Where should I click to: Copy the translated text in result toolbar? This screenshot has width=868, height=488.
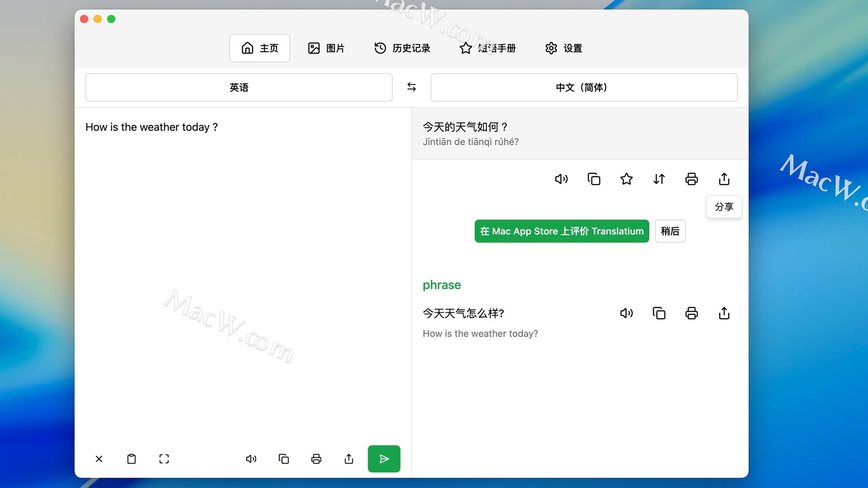coord(594,179)
